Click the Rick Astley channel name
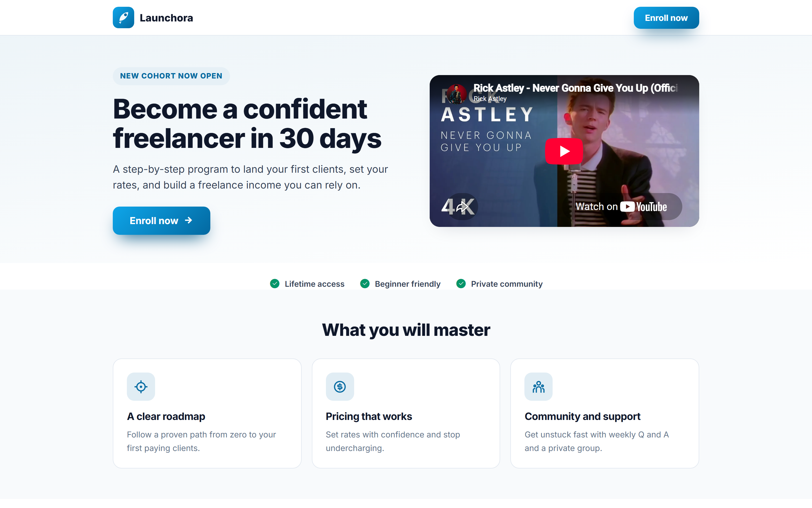Viewport: 812px width, 508px height. click(490, 99)
